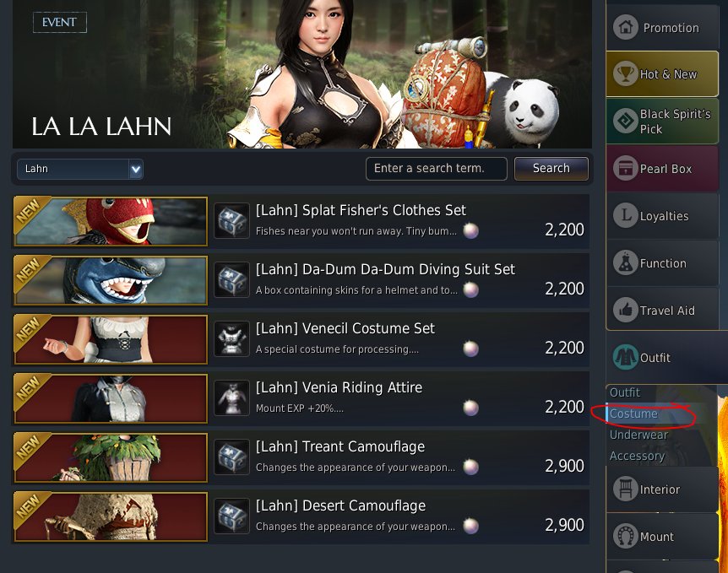This screenshot has height=573, width=728.
Task: Open the Lahn class selection box
Action: tap(80, 170)
